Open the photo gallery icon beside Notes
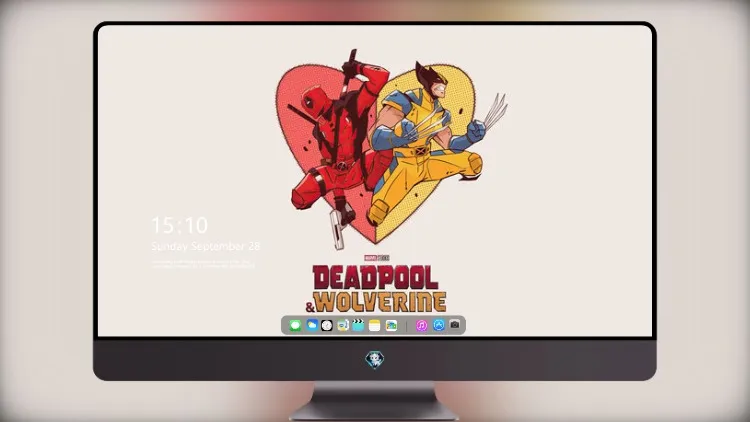 (x=391, y=325)
